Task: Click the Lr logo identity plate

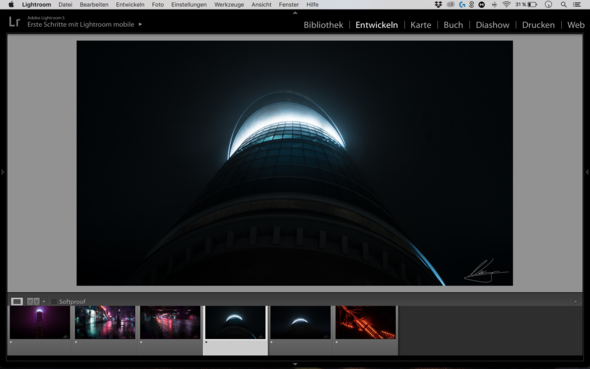Action: coord(14,22)
